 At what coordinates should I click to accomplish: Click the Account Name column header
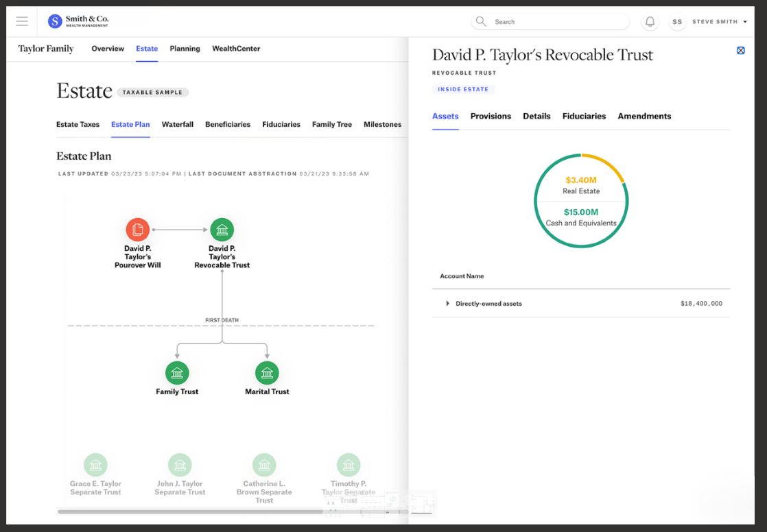[462, 276]
